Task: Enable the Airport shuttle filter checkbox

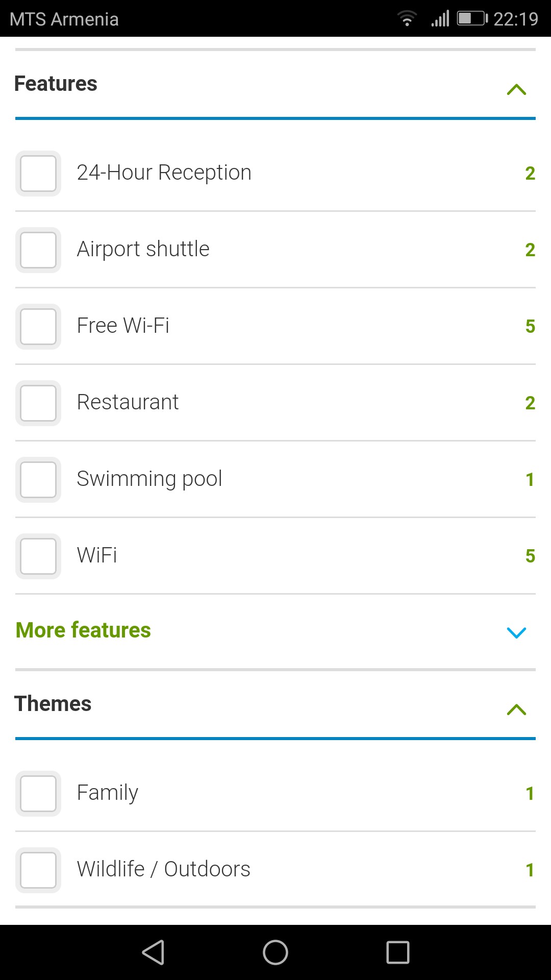Action: [x=38, y=250]
